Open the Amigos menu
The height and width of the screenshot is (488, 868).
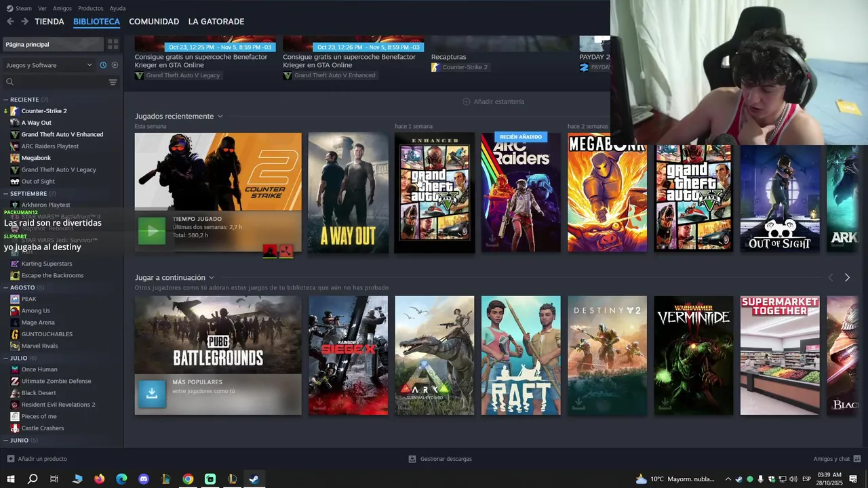click(x=62, y=8)
